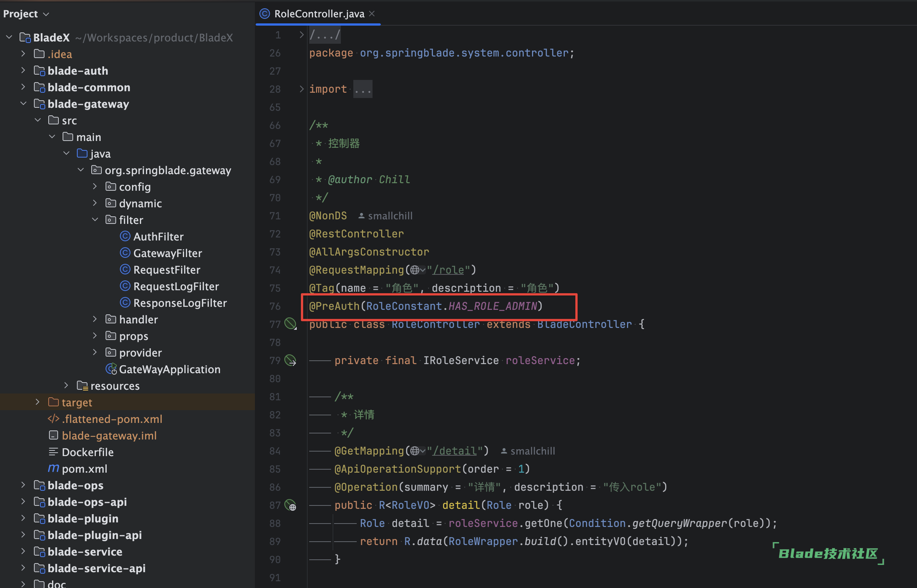Expand the blade-common module

[23, 87]
